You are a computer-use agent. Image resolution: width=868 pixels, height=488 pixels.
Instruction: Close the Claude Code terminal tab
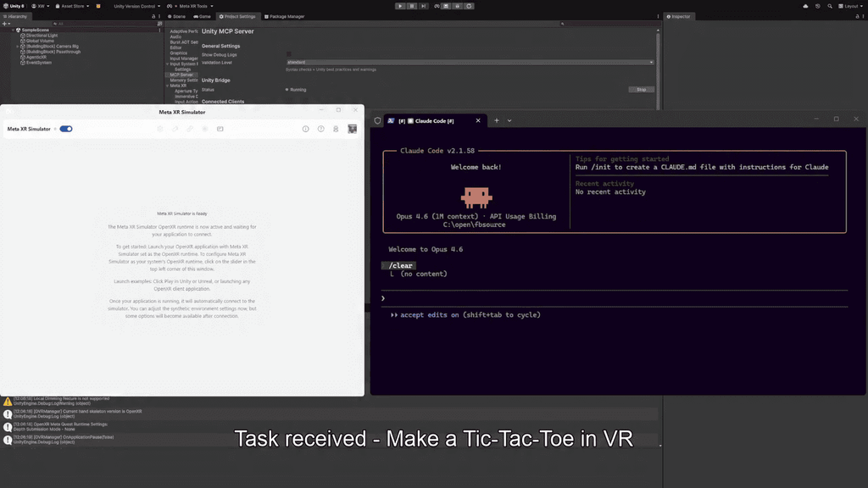[478, 120]
